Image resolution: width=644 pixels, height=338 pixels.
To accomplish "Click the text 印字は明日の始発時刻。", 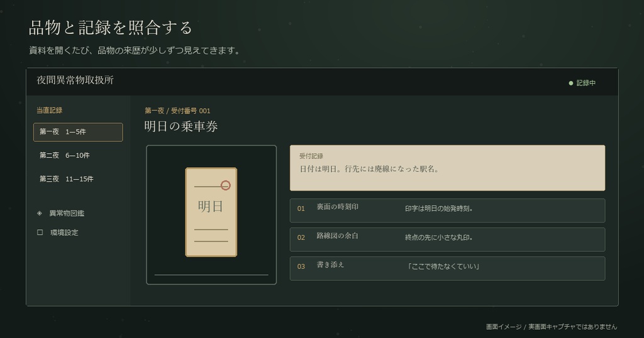I will 439,209.
